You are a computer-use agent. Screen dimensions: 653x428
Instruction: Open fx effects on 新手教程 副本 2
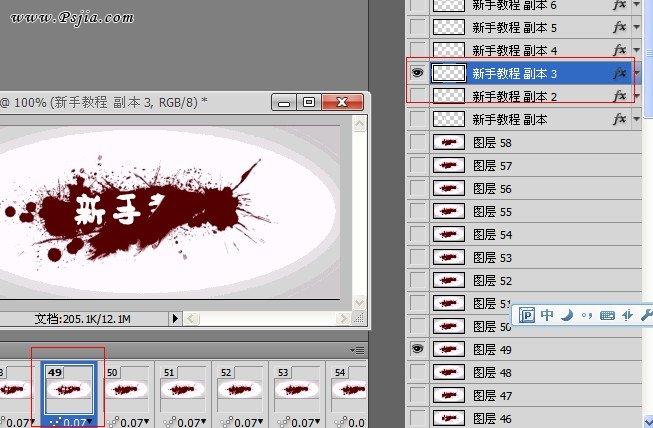[619, 96]
